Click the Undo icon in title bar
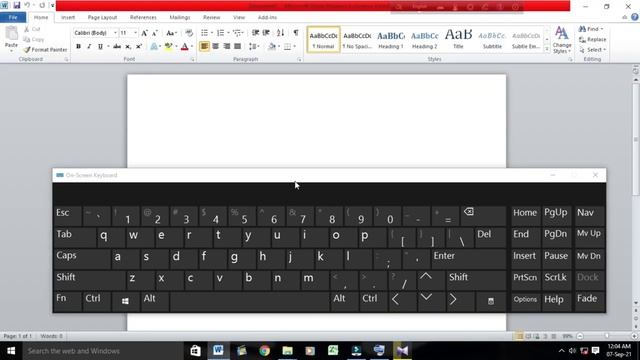Screen dimensions: 640x360 click(x=27, y=6)
